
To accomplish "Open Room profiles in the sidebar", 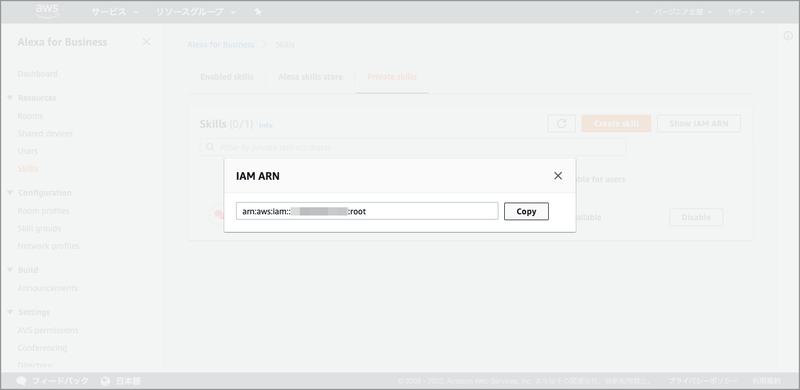I will pyautogui.click(x=43, y=211).
